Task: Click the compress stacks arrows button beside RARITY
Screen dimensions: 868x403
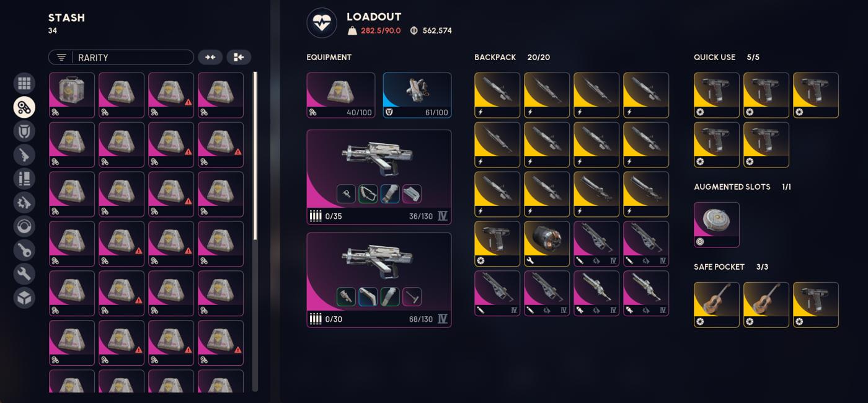Action: tap(210, 57)
